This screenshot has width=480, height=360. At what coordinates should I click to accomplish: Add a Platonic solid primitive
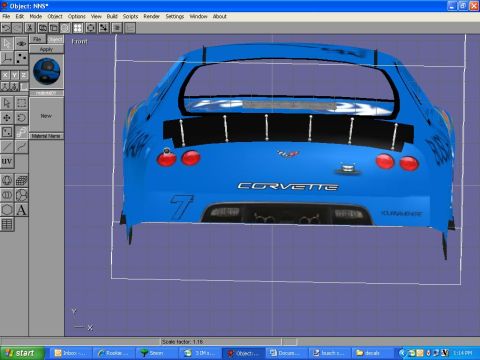(21, 195)
